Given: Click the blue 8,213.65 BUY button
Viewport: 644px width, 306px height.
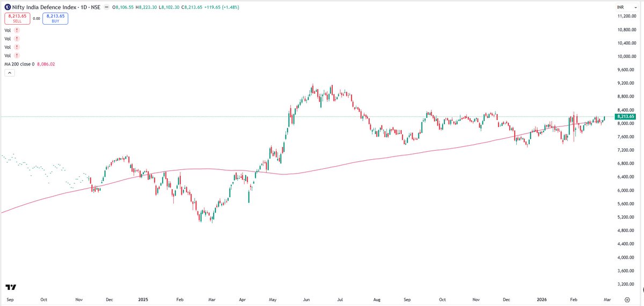Looking at the screenshot, I should click(x=56, y=18).
